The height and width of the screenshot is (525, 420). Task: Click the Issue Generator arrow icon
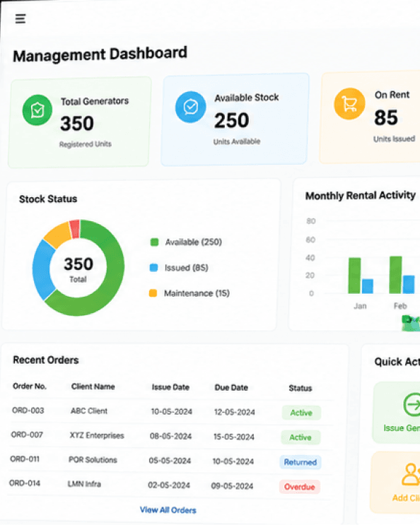point(412,405)
